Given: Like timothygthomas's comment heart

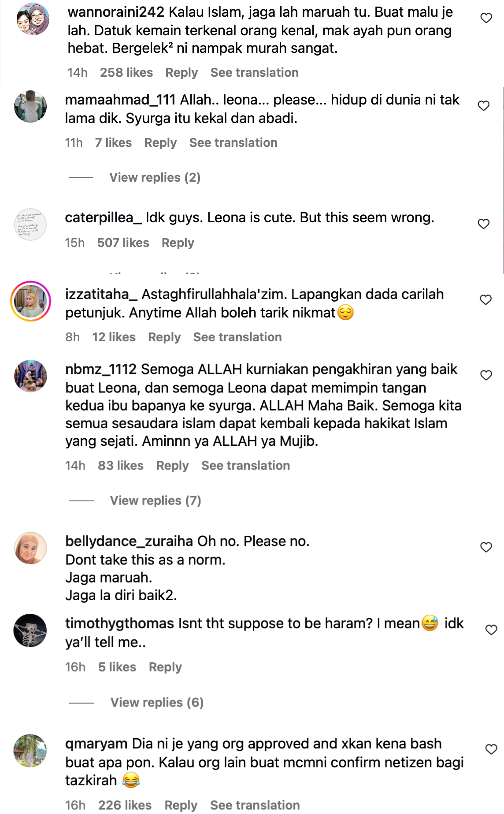Looking at the screenshot, I should (491, 630).
